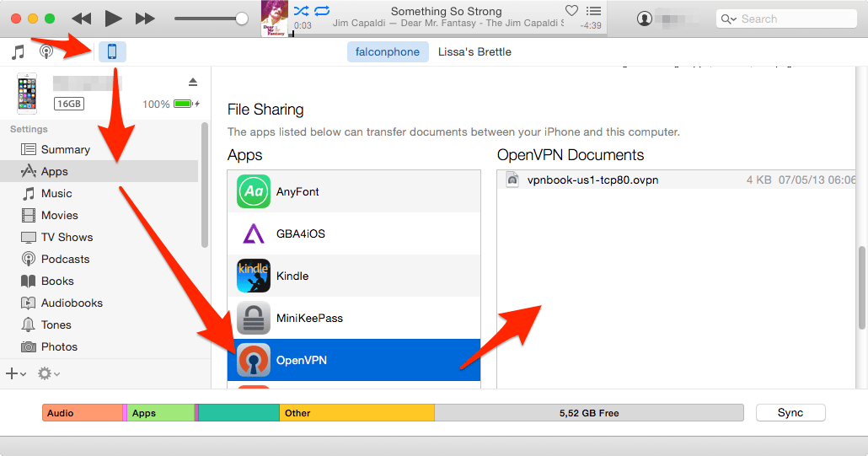Image resolution: width=868 pixels, height=456 pixels.
Task: Click the Other storage segment
Action: [357, 413]
